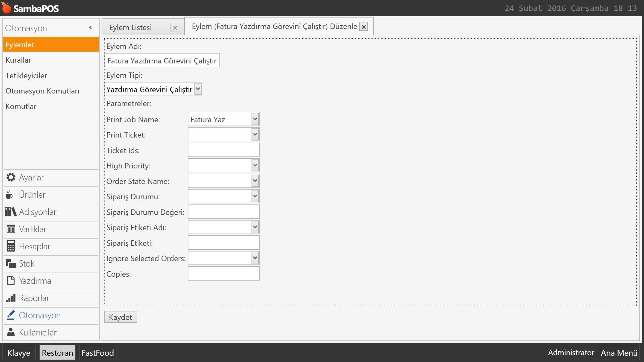
Task: Click the Parametreler label
Action: coord(129,103)
